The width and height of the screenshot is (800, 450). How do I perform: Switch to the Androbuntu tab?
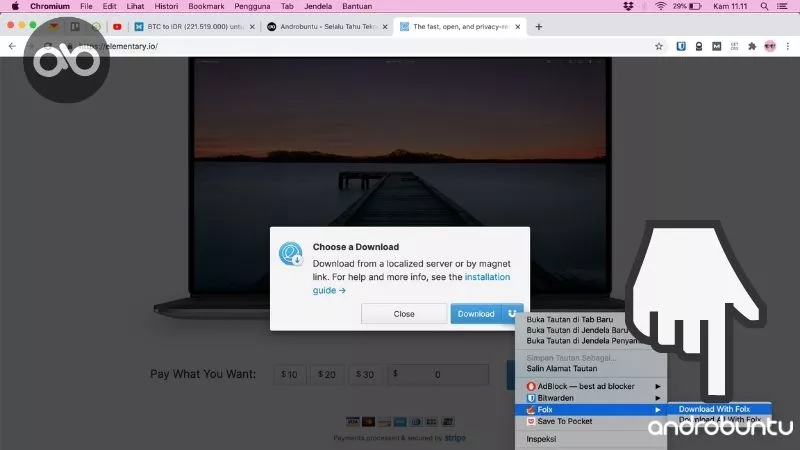point(327,27)
